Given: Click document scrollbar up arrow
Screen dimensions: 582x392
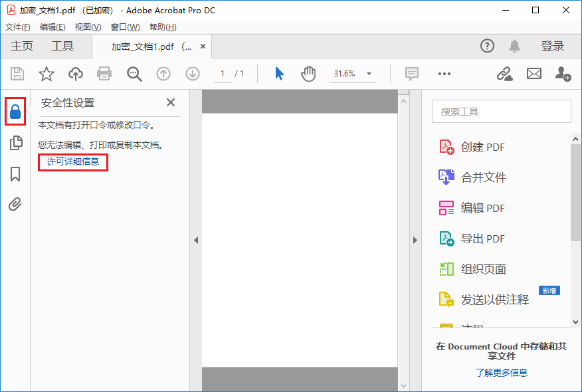Looking at the screenshot, I should point(403,100).
